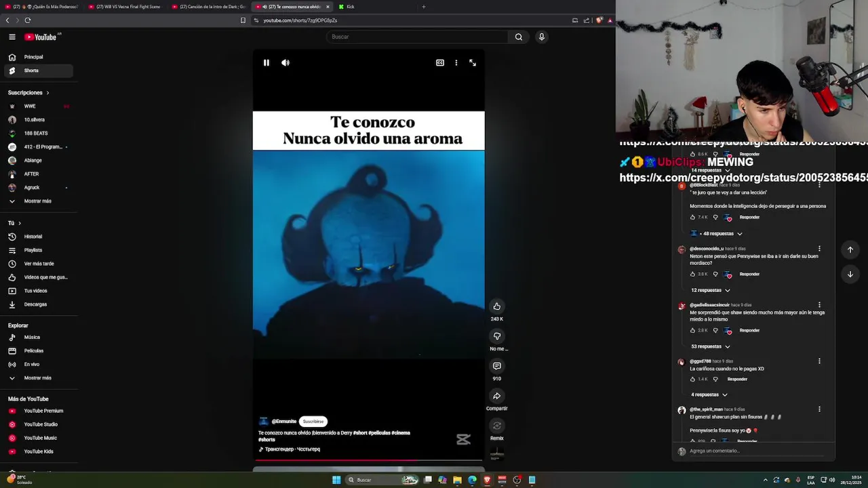
Task: Open the Brave Shields lion icon
Action: (x=599, y=20)
